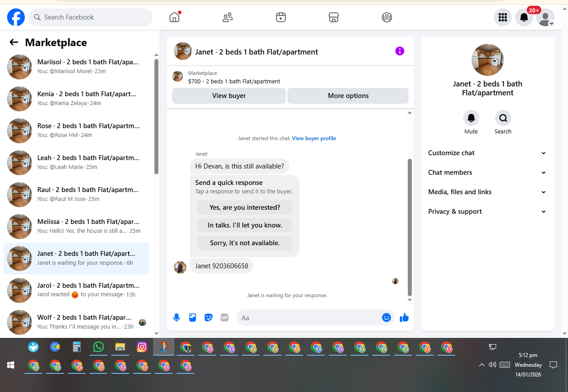Open File Explorer from the taskbar

click(x=120, y=347)
